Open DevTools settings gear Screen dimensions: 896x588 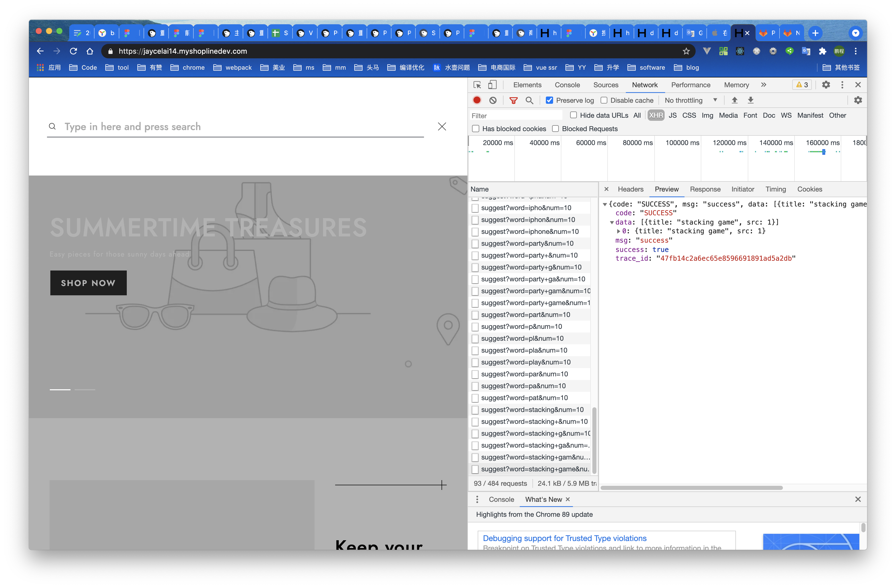pyautogui.click(x=826, y=85)
